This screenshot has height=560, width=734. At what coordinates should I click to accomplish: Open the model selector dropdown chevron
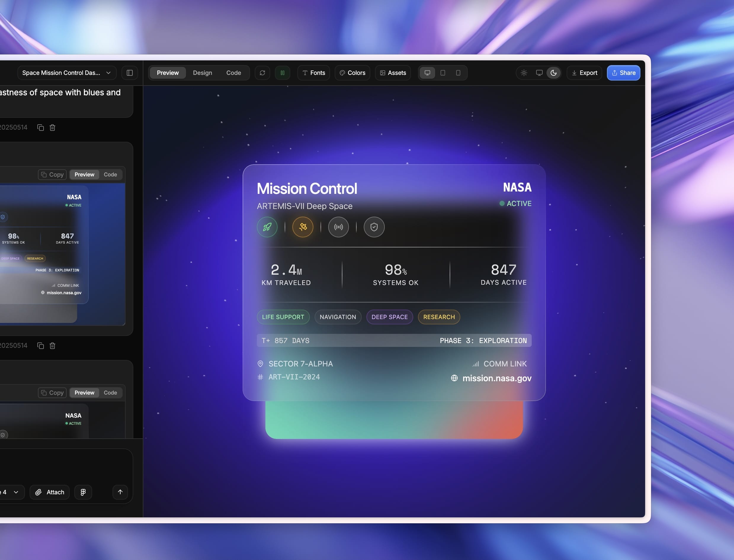pyautogui.click(x=16, y=492)
